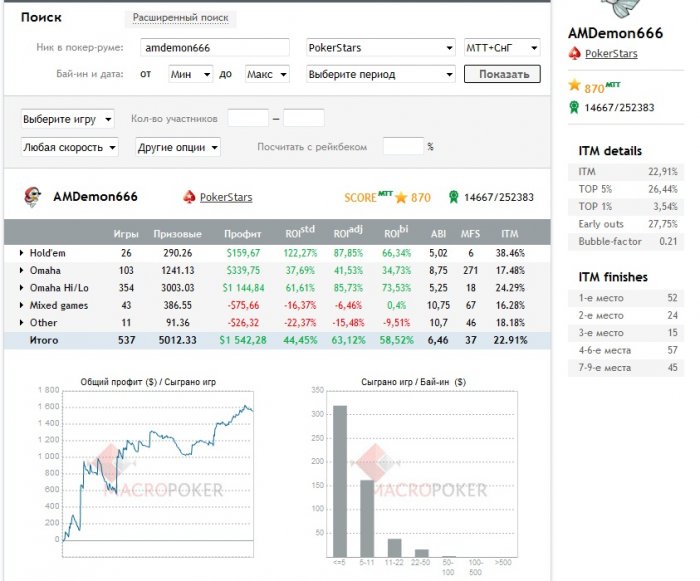Click the ROI std column header
The image size is (700, 581).
tap(300, 232)
